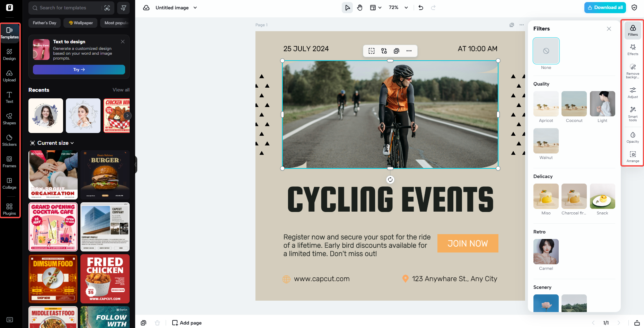Click the Download all button

coord(605,8)
